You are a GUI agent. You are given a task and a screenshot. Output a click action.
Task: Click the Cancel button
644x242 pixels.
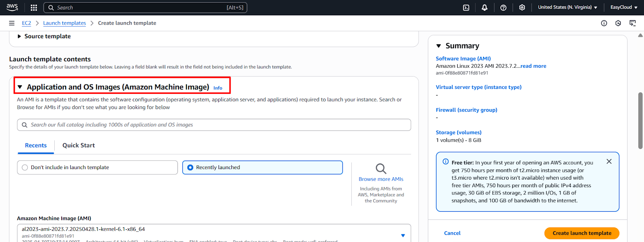[x=452, y=233]
